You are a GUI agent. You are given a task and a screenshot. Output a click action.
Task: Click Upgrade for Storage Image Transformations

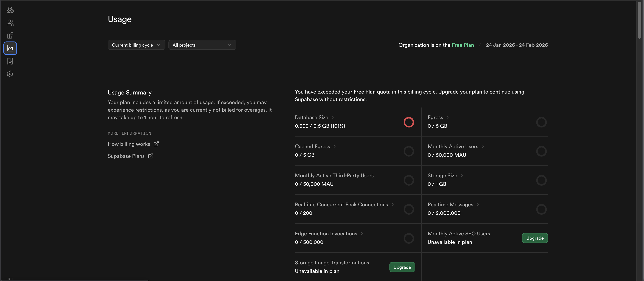(x=402, y=267)
